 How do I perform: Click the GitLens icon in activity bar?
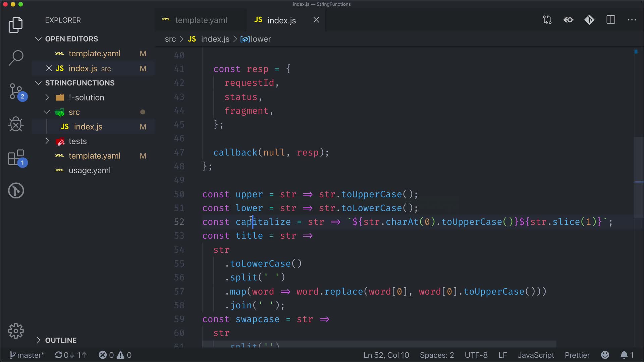[16, 191]
